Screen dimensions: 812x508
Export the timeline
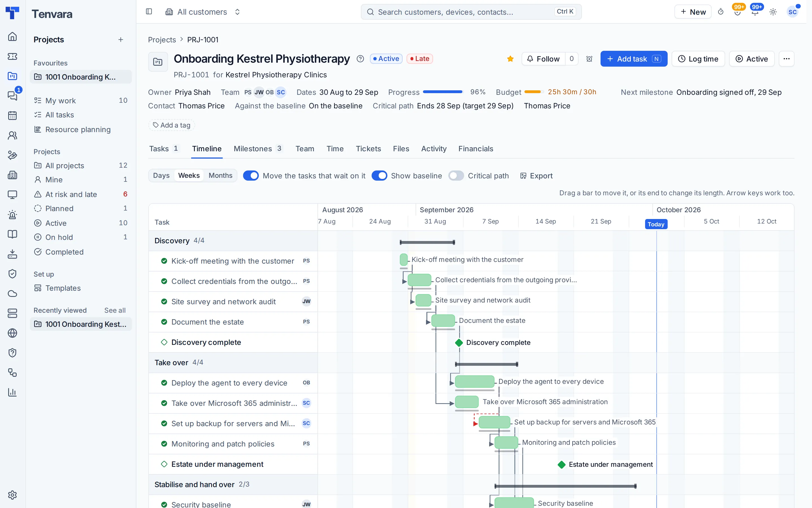pos(536,176)
